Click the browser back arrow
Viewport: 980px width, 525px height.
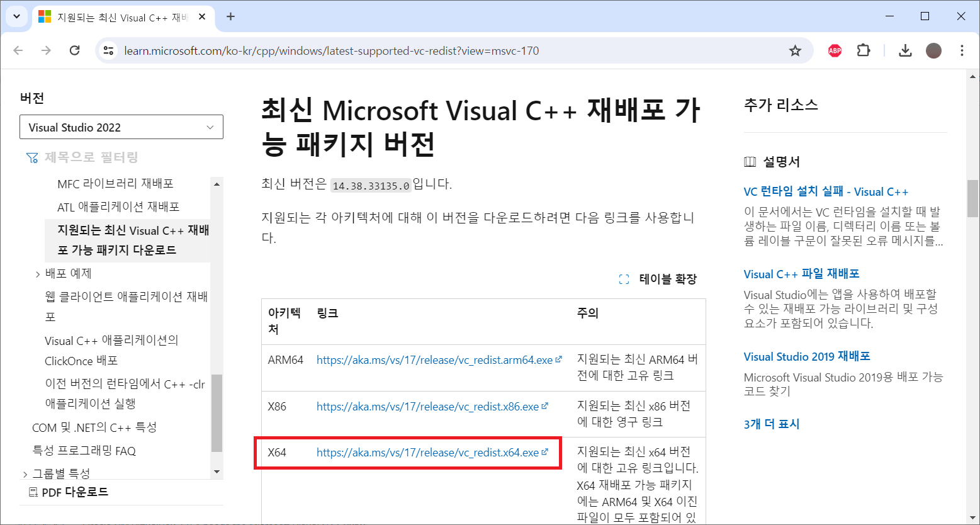coord(18,50)
